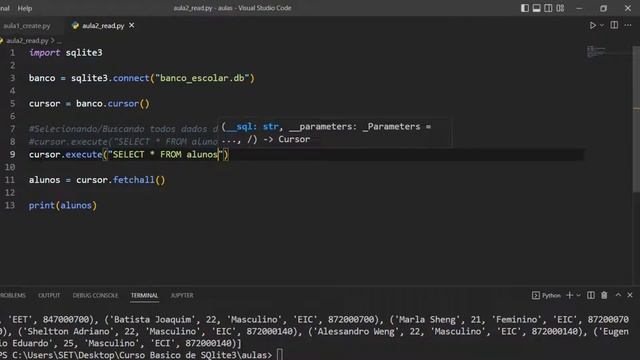Open the OUTPUT panel tab
Viewport: 640px width, 360px height.
tap(49, 295)
